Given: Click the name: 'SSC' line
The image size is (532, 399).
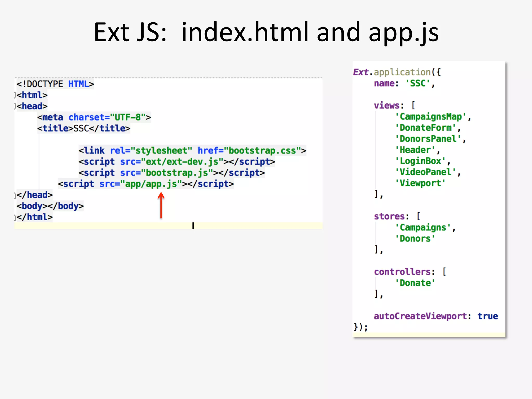Looking at the screenshot, I should (x=404, y=83).
